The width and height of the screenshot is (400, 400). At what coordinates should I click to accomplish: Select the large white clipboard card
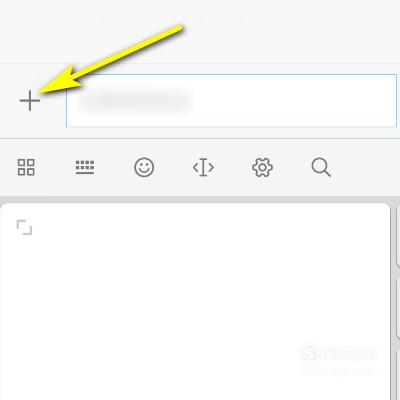[x=195, y=302]
